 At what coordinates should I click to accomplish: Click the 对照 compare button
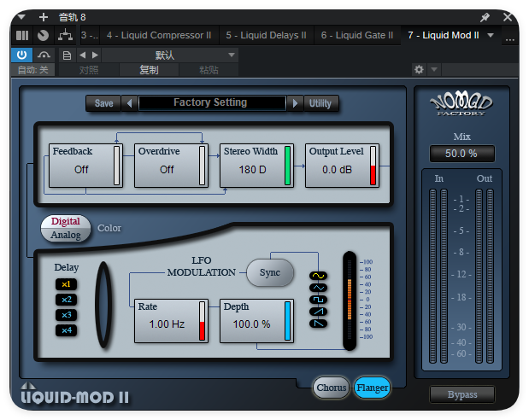pyautogui.click(x=89, y=70)
